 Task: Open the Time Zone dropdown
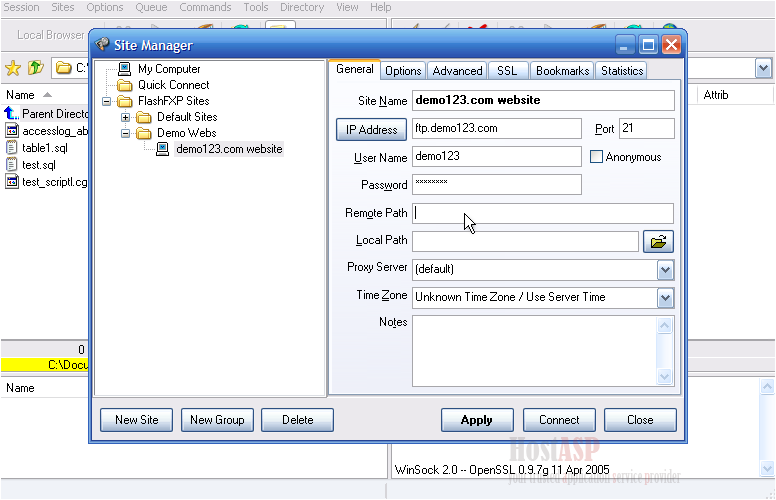[x=665, y=298]
